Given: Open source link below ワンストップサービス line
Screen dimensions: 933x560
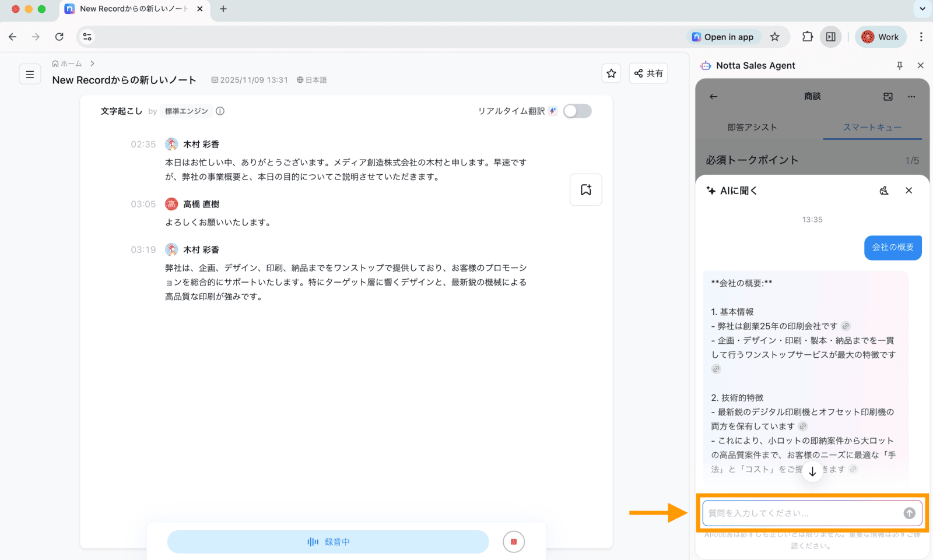Looking at the screenshot, I should point(716,369).
